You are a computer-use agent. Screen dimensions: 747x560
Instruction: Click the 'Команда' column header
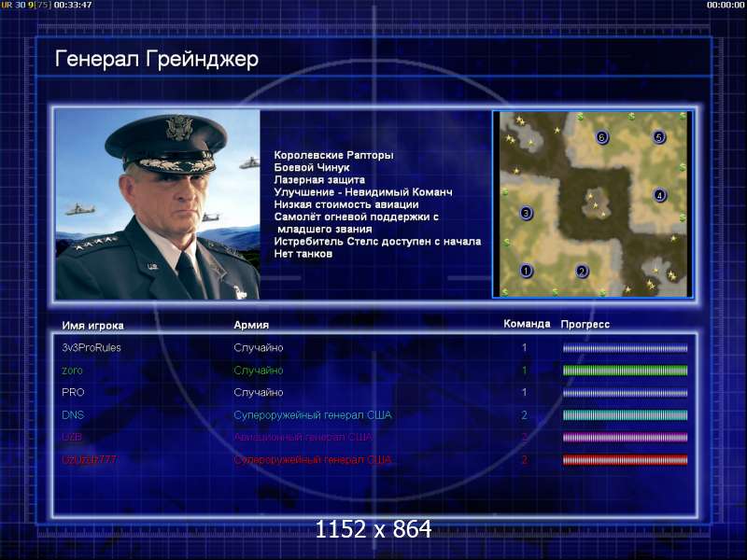[x=527, y=324]
